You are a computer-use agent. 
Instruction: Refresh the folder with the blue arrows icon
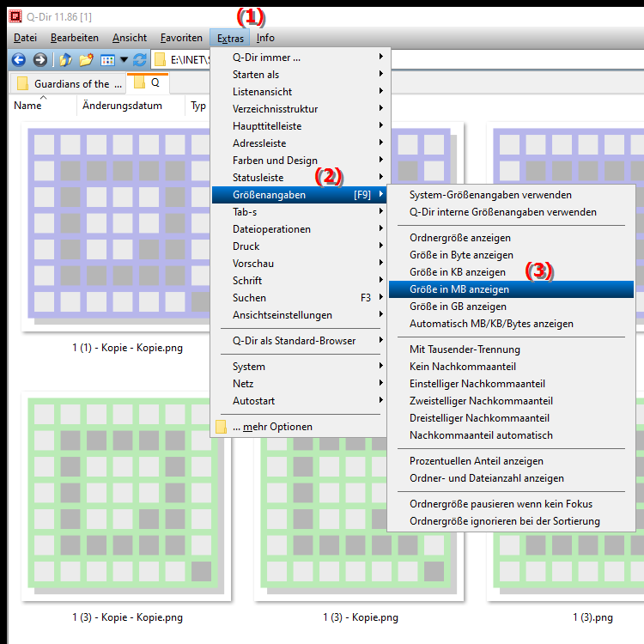point(140,60)
